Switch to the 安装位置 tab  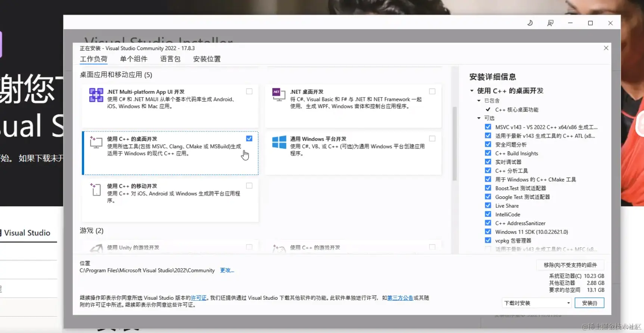[207, 59]
